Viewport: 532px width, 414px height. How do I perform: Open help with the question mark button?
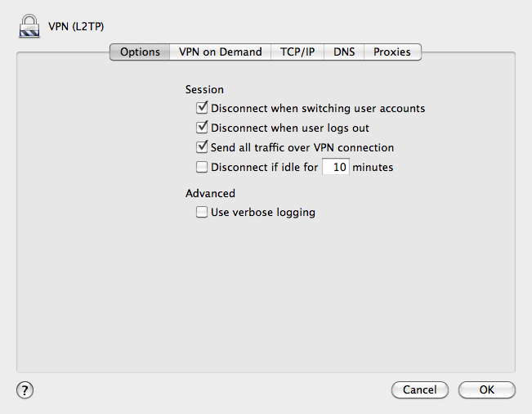click(x=25, y=389)
